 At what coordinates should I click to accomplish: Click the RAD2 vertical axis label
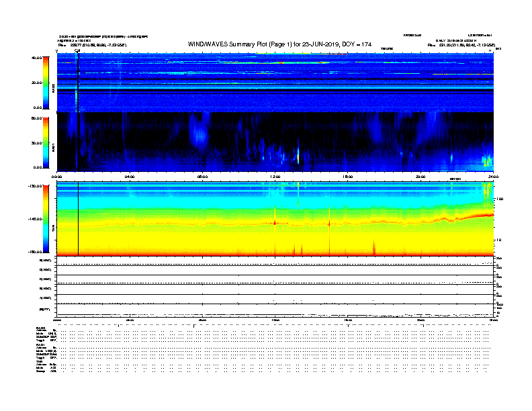point(53,89)
